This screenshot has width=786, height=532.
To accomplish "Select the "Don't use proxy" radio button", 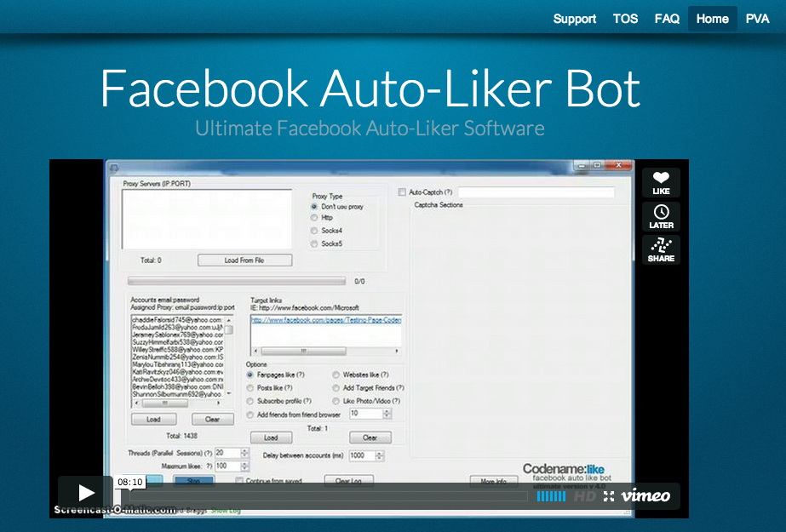I will click(314, 206).
